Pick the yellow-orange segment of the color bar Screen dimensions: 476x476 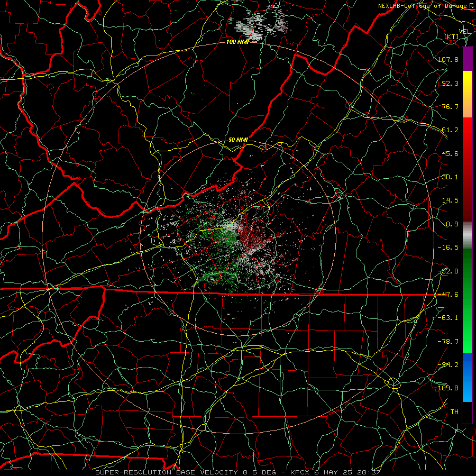(467, 94)
